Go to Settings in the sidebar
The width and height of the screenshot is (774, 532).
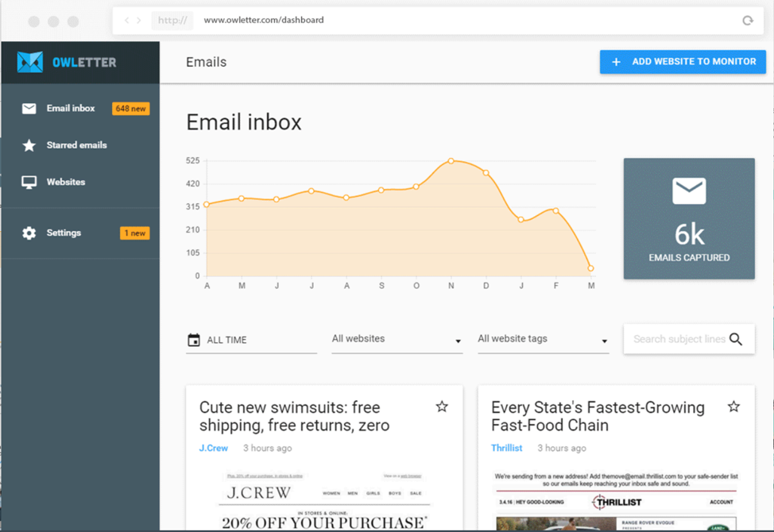pyautogui.click(x=64, y=232)
